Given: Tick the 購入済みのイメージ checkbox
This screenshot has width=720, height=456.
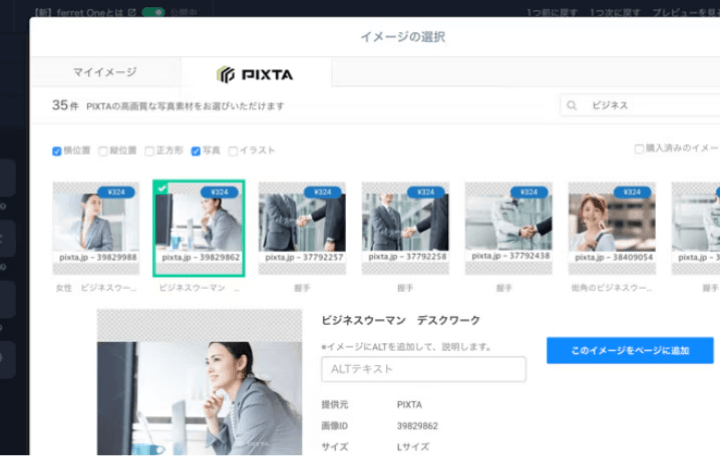Looking at the screenshot, I should pos(639,149).
